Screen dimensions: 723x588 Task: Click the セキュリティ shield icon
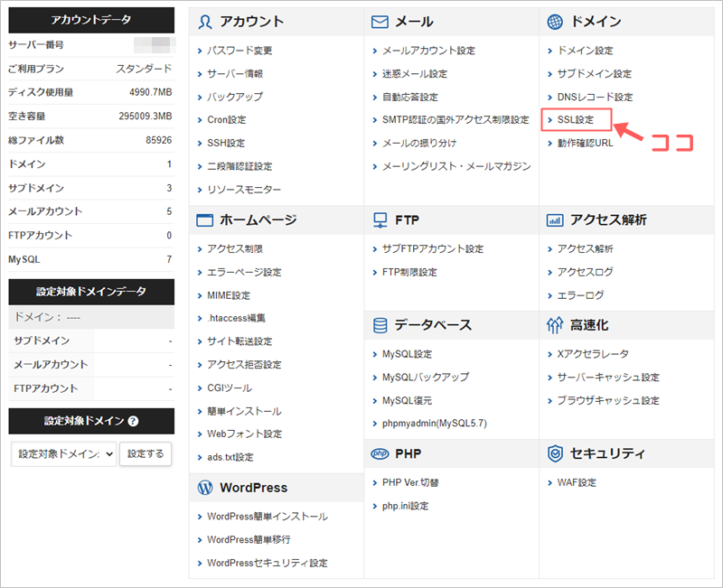click(x=554, y=453)
